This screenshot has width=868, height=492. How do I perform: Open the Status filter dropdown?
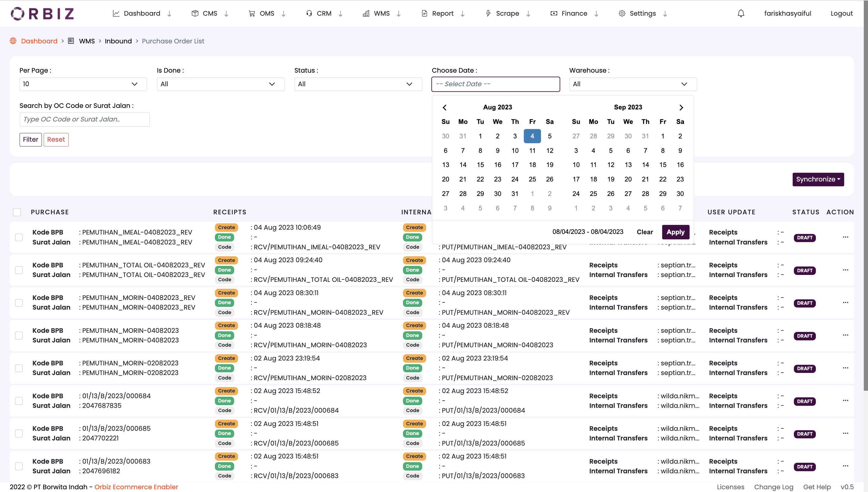point(358,84)
